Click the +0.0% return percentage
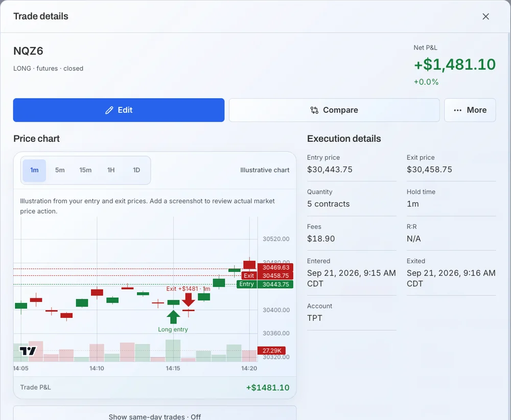 (x=426, y=82)
